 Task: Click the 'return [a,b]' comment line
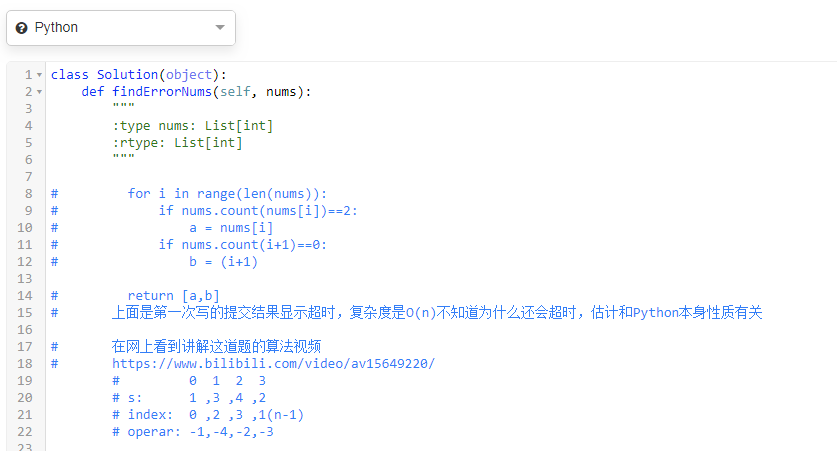coord(173,296)
